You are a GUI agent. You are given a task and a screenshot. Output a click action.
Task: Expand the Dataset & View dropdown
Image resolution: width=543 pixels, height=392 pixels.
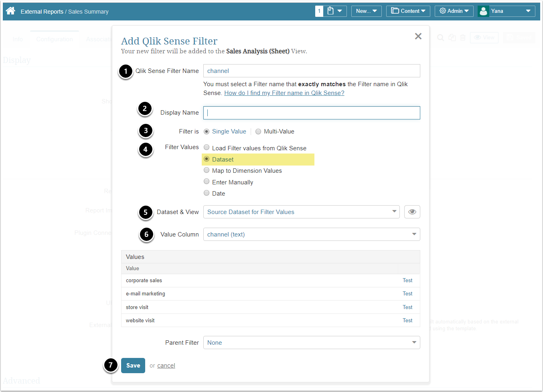301,212
